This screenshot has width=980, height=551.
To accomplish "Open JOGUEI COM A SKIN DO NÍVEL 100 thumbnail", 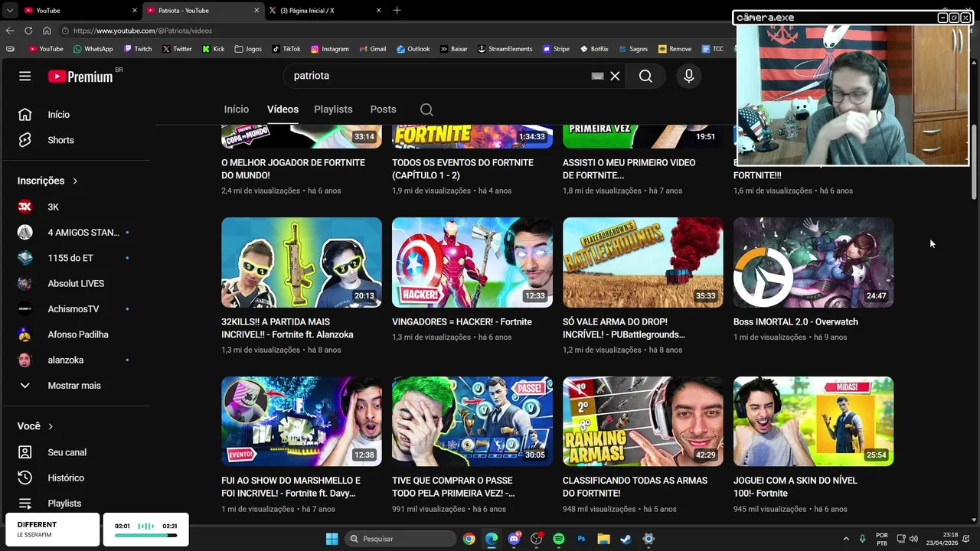I will [814, 421].
